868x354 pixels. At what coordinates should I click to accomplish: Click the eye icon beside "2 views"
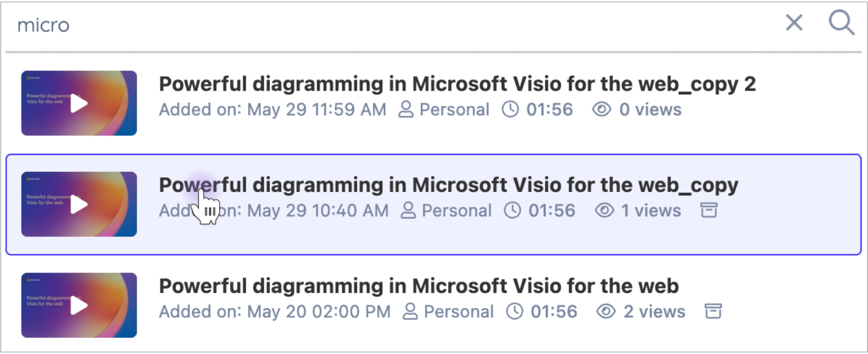click(x=606, y=312)
